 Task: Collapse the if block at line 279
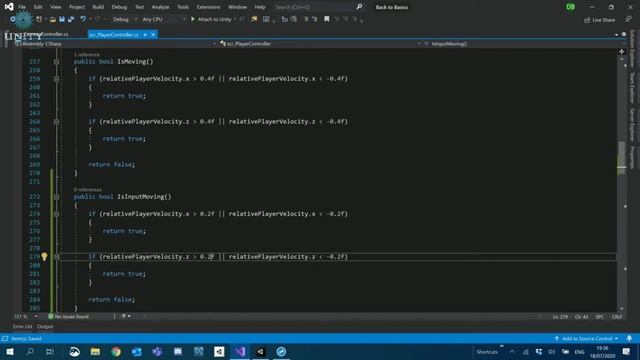click(56, 257)
